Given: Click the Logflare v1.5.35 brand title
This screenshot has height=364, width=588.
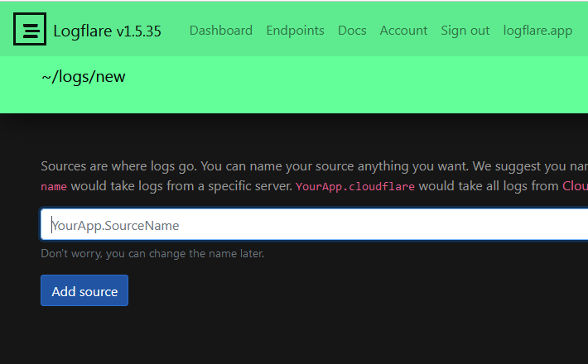Looking at the screenshot, I should pyautogui.click(x=107, y=31).
